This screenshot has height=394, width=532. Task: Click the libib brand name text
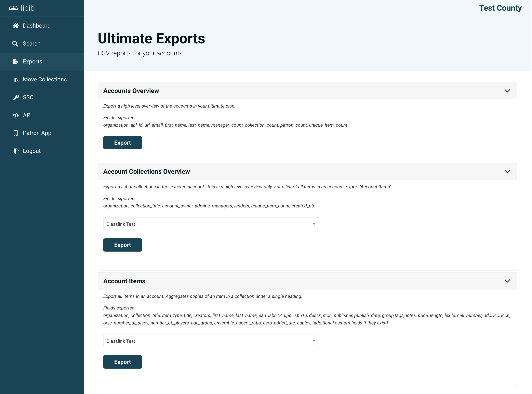pos(28,8)
